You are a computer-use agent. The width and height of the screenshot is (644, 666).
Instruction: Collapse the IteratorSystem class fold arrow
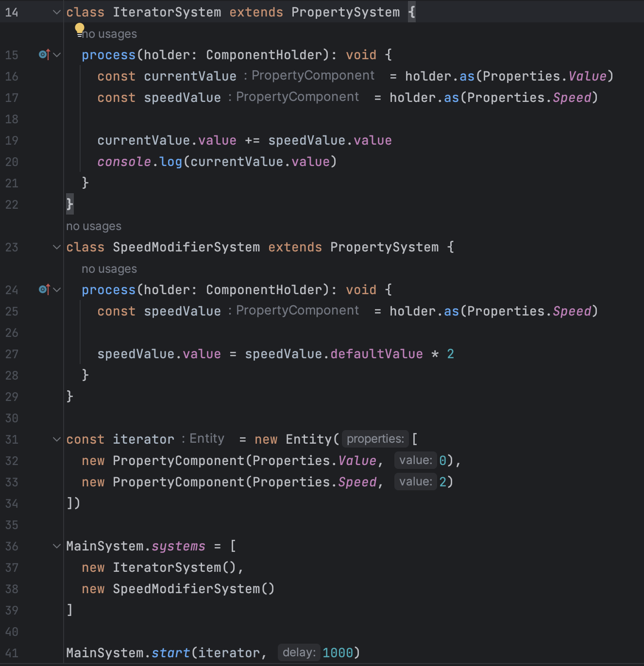point(57,12)
